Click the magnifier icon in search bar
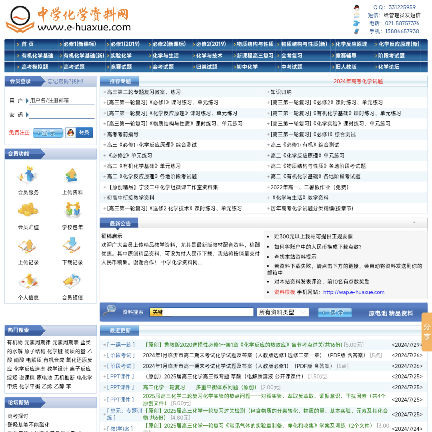This screenshot has height=432, width=432. [110, 310]
